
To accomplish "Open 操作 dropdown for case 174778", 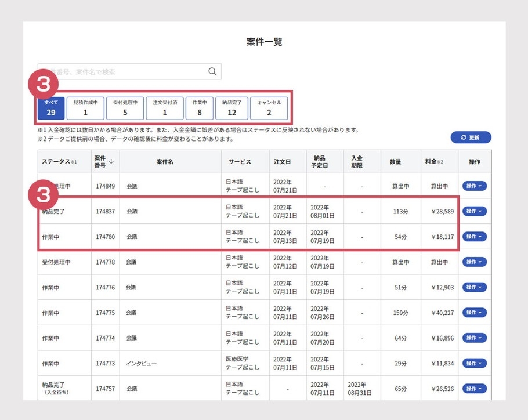I will tap(474, 262).
